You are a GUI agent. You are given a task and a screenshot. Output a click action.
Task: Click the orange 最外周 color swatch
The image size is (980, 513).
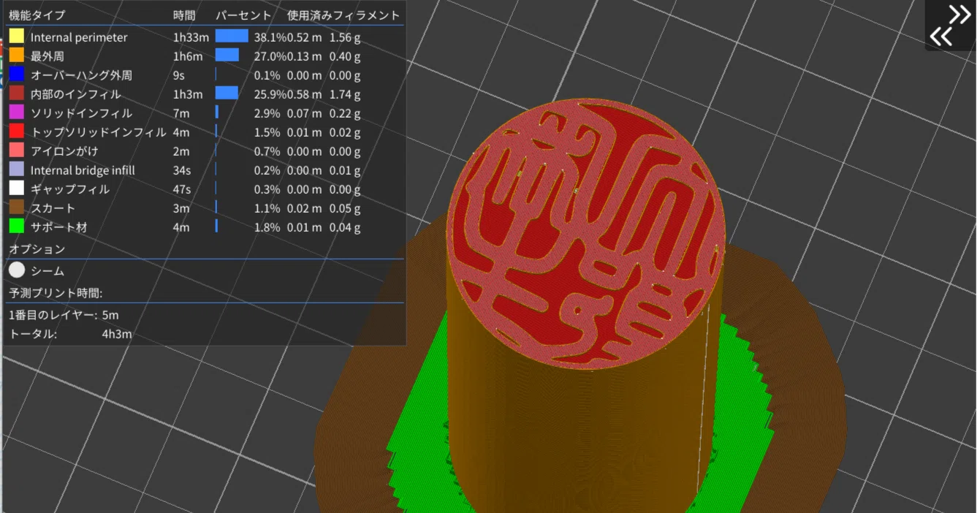point(17,56)
